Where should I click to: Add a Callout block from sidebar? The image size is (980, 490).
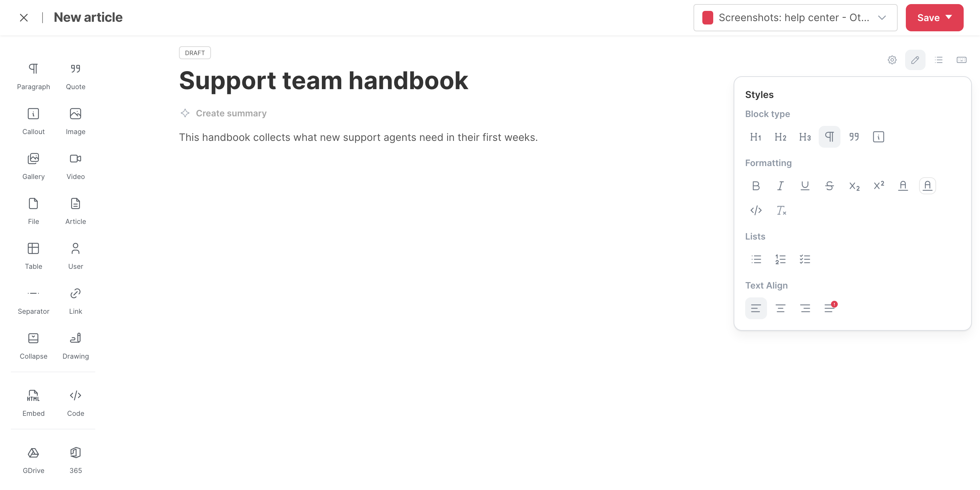click(33, 121)
